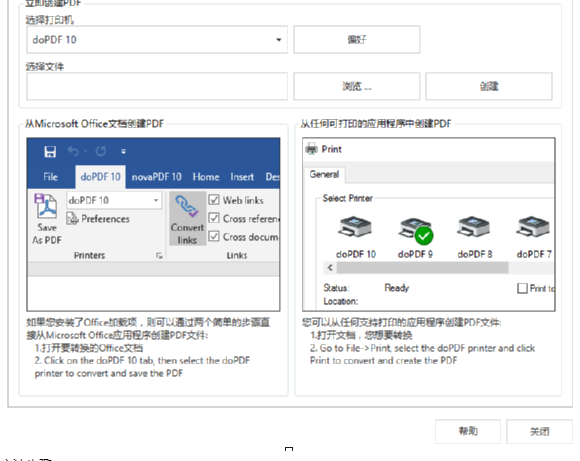580x461 pixels.
Task: Open the Quick Access customize arrow
Action: [x=124, y=151]
